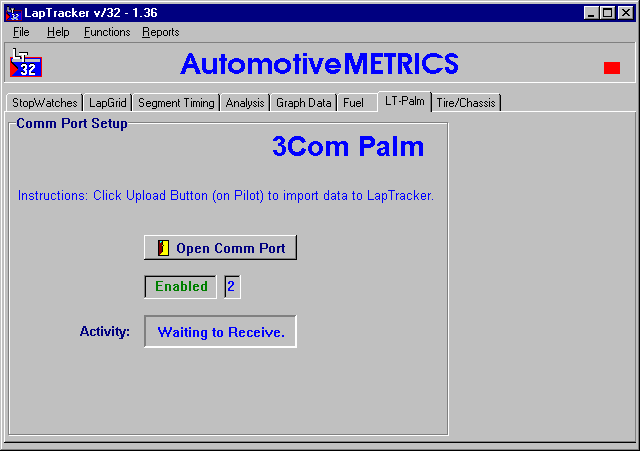Click the door icon on Open Comm Port

click(163, 248)
